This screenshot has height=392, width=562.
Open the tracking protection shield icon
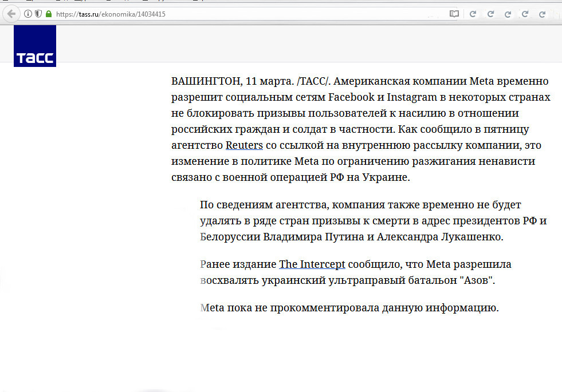coord(38,14)
